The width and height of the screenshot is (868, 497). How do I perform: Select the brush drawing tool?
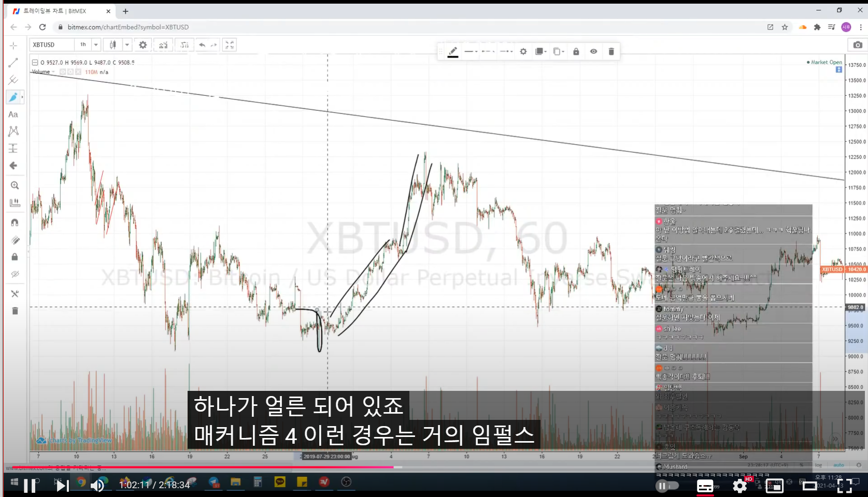13,97
